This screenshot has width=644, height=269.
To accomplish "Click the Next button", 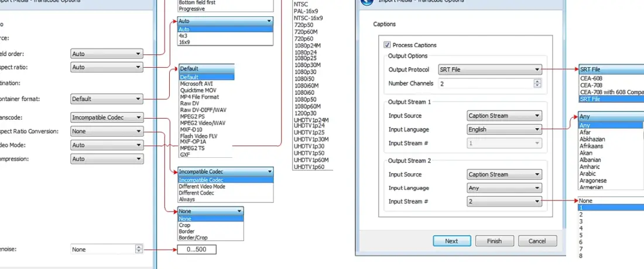I will (451, 241).
